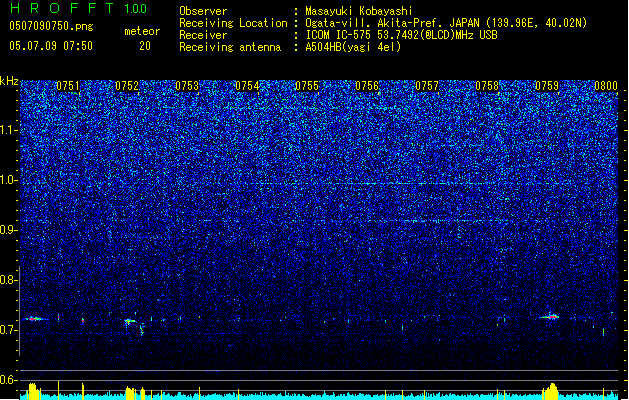The image size is (629, 400).
Task: Click the kHz axis unit label
Action: (x=9, y=81)
